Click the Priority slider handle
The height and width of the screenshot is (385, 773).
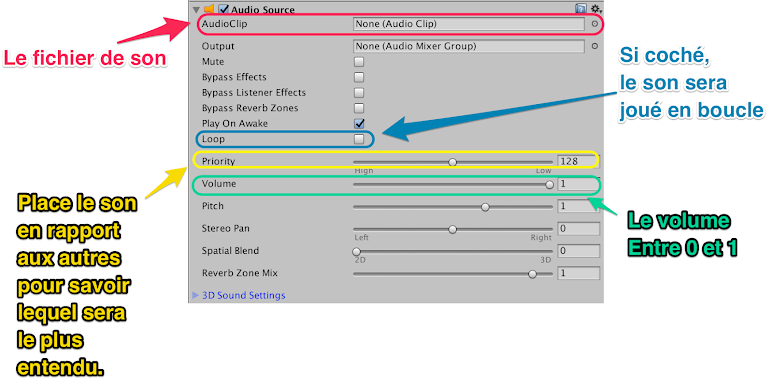(x=453, y=162)
